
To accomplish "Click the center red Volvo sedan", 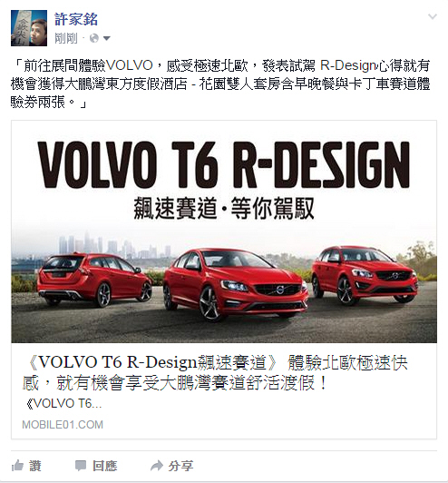I will [236, 285].
